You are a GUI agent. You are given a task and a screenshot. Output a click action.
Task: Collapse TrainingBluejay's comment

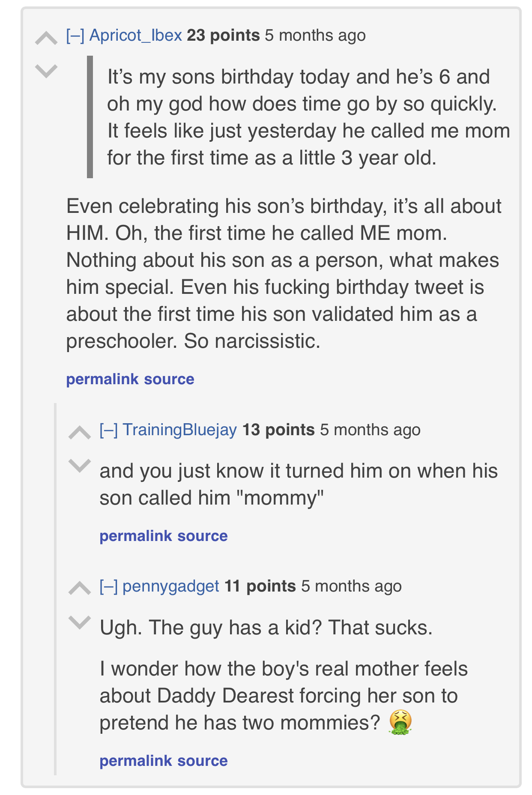[109, 430]
